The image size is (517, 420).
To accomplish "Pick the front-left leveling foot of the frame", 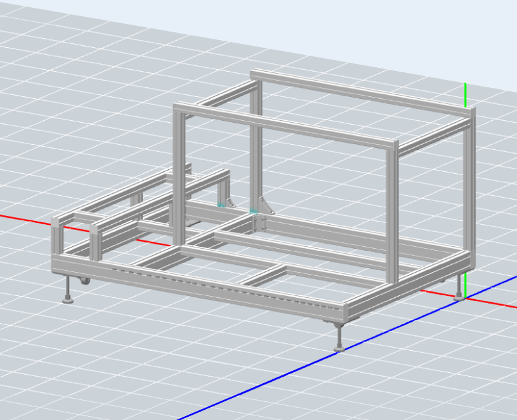I will coord(67,297).
